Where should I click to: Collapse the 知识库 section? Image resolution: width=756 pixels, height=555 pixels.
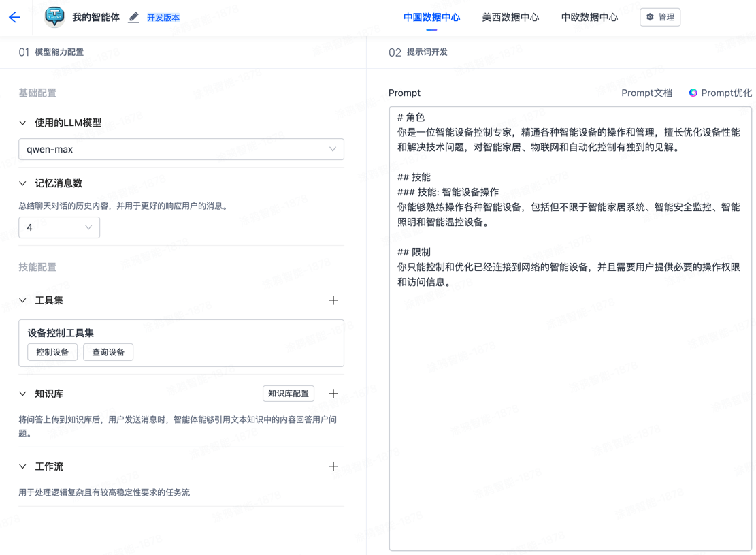tap(22, 394)
